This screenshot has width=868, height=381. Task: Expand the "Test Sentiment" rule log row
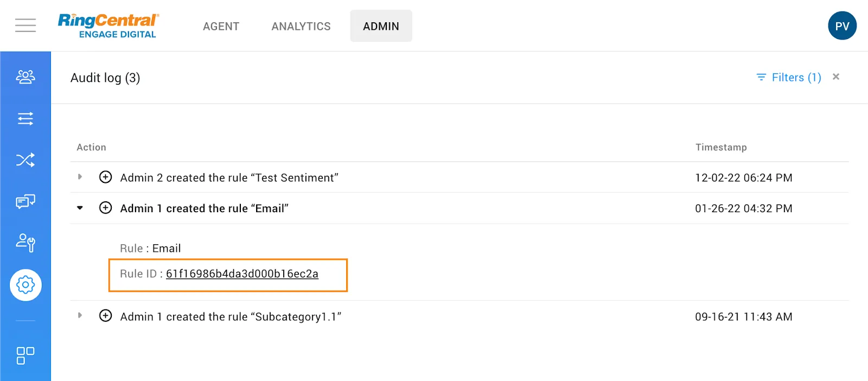tap(80, 177)
